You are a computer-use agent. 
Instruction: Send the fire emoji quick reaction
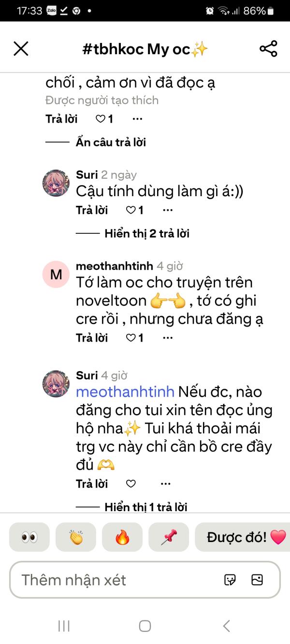pyautogui.click(x=122, y=537)
